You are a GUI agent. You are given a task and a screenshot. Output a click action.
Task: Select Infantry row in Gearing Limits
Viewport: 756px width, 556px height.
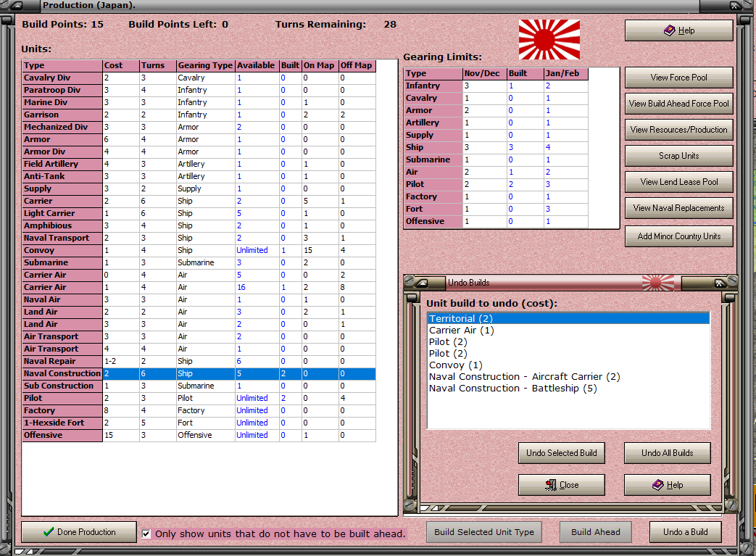click(496, 86)
